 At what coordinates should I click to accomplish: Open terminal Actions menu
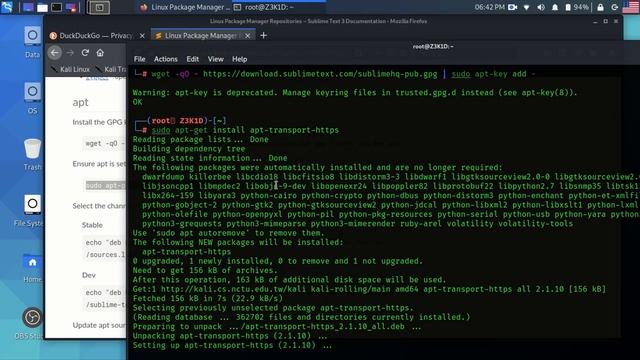coord(166,59)
